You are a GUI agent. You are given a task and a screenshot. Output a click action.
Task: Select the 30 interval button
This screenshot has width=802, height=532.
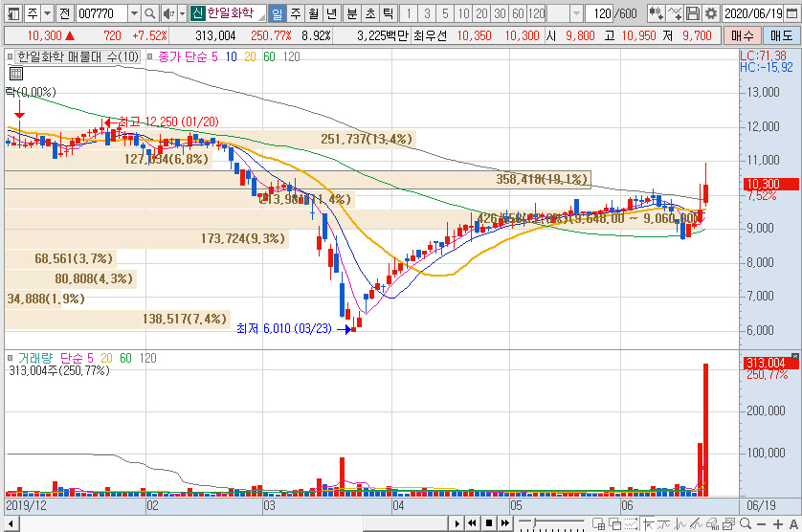tap(501, 13)
